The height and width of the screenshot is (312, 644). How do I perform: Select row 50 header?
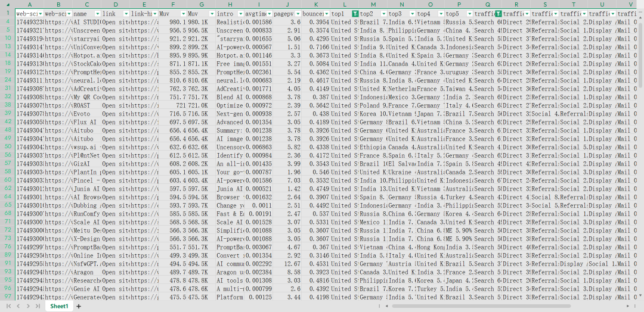pos(7,147)
